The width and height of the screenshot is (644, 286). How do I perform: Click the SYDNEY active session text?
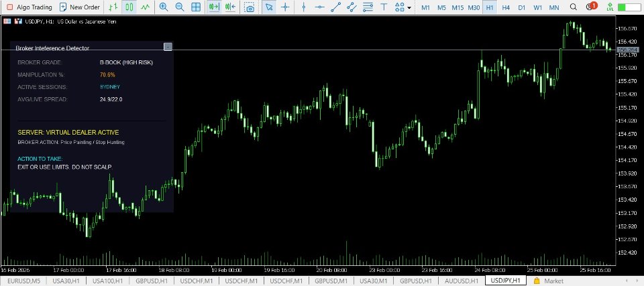pyautogui.click(x=109, y=87)
